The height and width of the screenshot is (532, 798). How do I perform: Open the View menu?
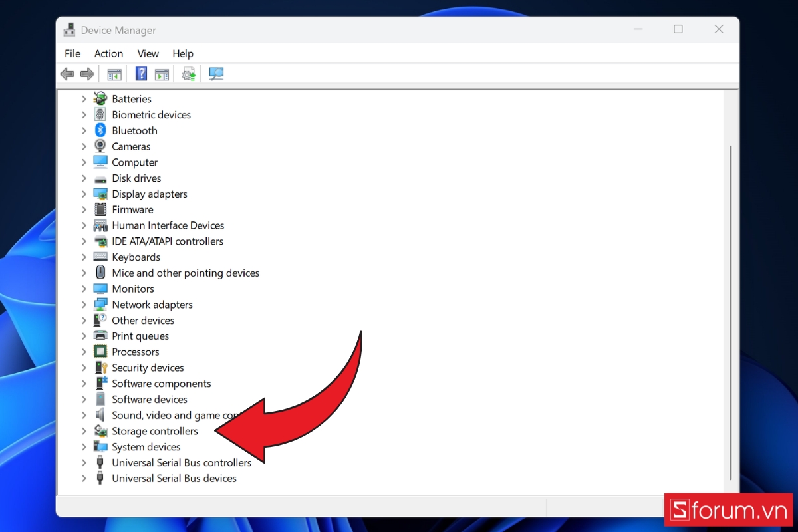click(x=148, y=53)
